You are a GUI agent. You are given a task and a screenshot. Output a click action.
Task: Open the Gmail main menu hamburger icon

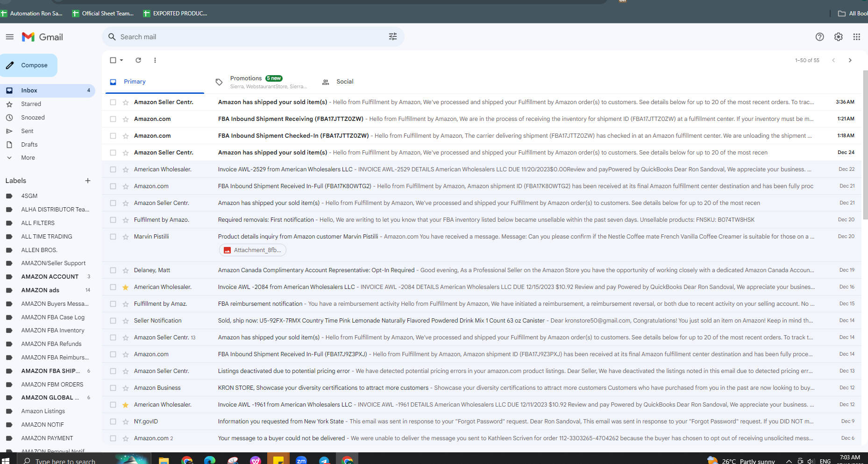(x=10, y=37)
